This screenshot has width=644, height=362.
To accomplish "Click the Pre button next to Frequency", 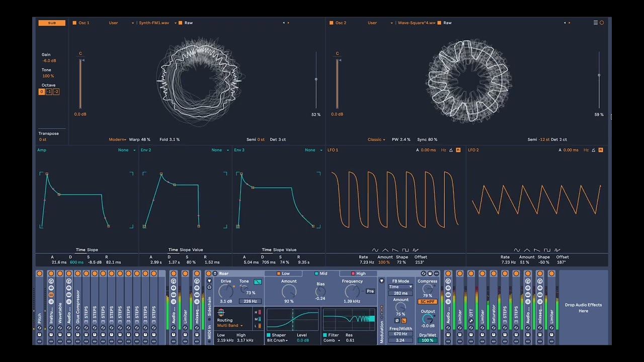I will 370,291.
